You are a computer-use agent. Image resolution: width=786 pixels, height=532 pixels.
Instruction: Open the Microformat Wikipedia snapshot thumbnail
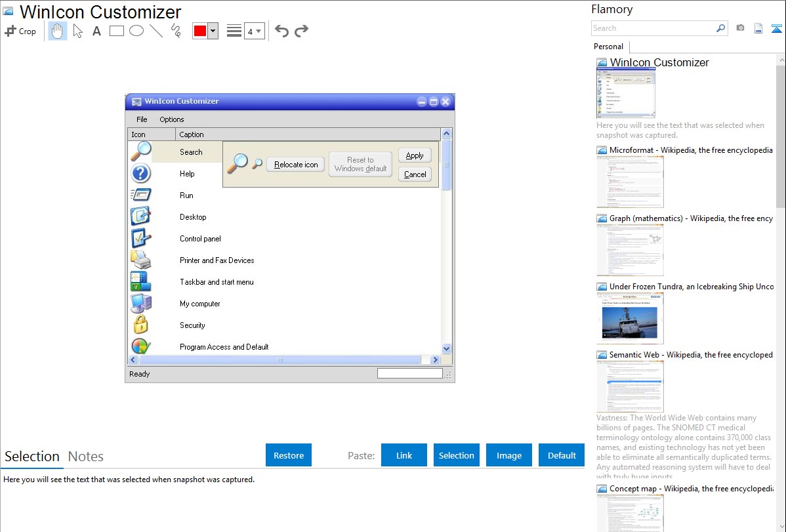[x=630, y=182]
